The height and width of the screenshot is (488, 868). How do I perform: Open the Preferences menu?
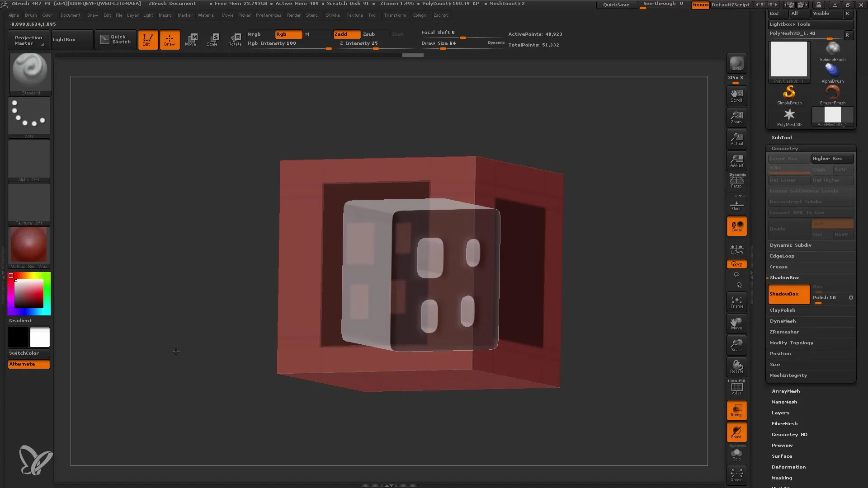(269, 15)
